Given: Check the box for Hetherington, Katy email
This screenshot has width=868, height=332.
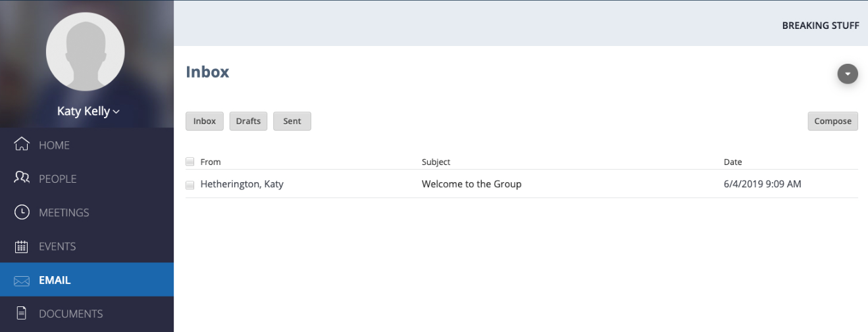Looking at the screenshot, I should 190,185.
